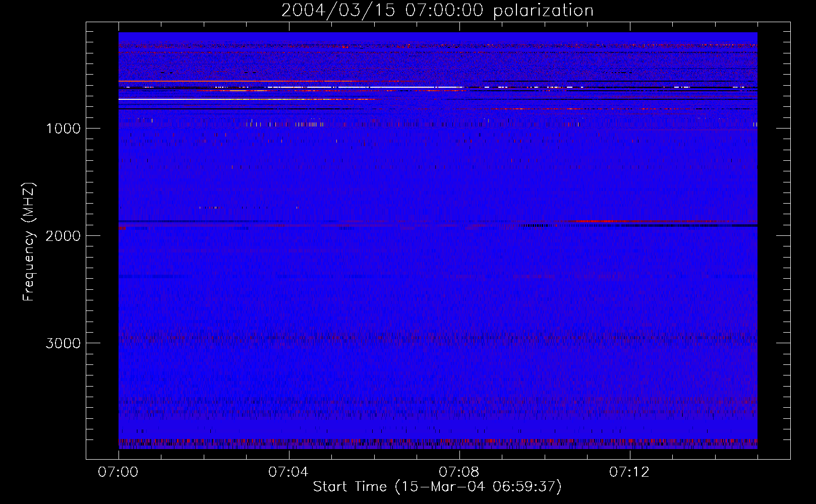Image resolution: width=816 pixels, height=504 pixels.
Task: Click the 07:12 time tick label
Action: [x=629, y=472]
